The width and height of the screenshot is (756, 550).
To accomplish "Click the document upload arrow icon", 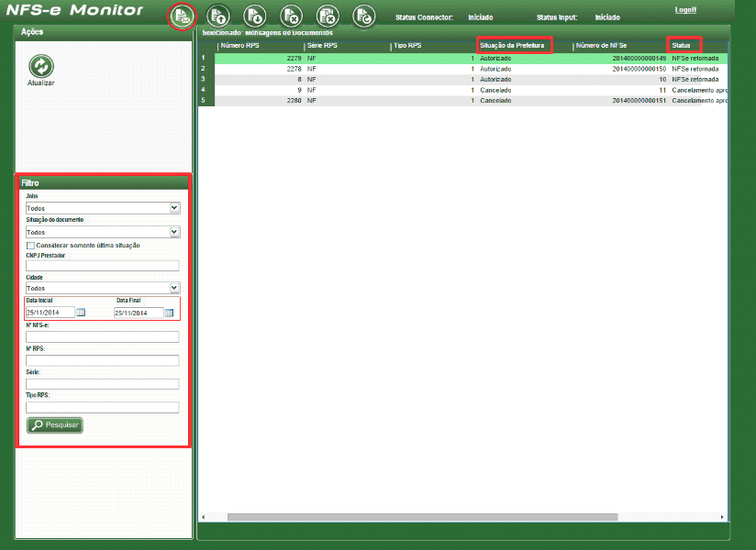I will [x=218, y=16].
